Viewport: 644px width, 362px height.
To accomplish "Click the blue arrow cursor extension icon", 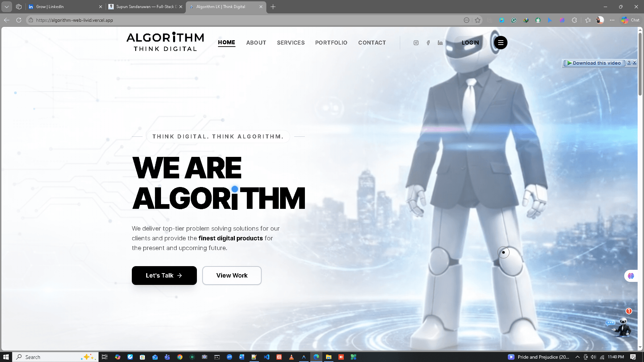I will point(550,20).
